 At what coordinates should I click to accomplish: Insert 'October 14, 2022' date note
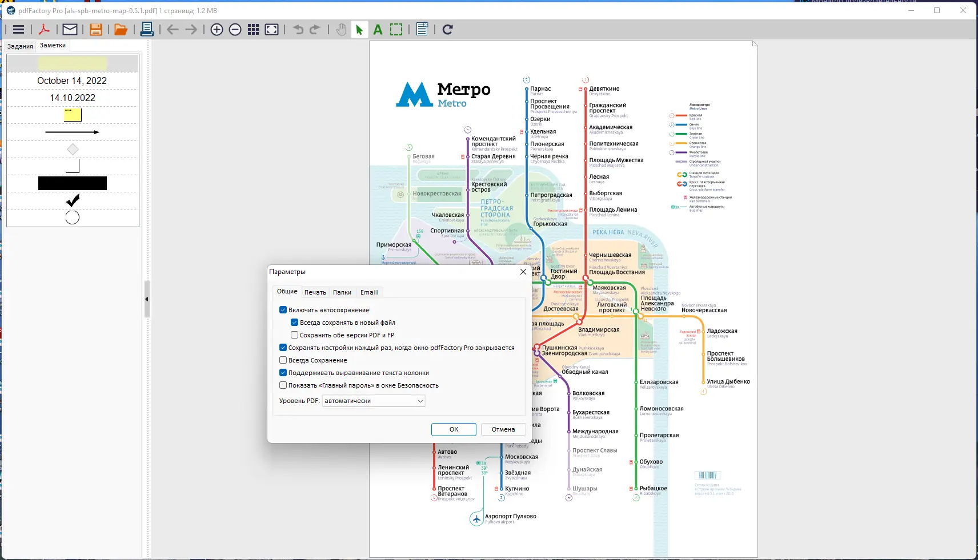[72, 81]
